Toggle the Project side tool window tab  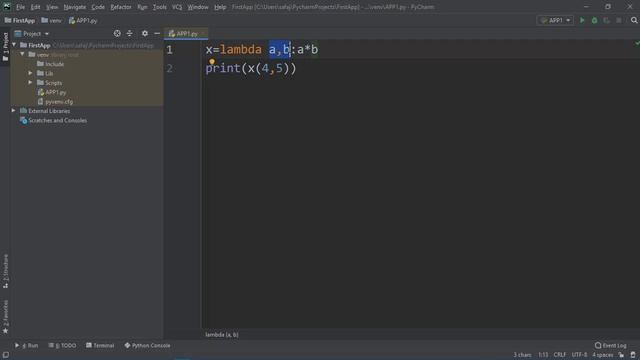[x=5, y=46]
